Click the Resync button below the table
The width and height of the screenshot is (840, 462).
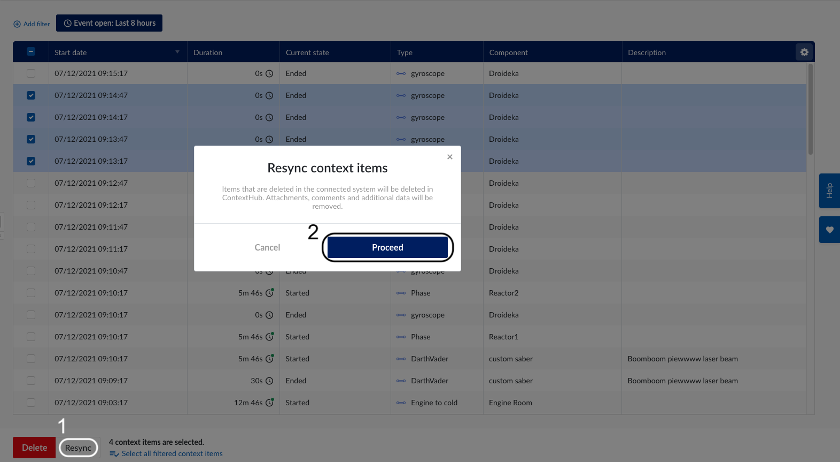78,448
